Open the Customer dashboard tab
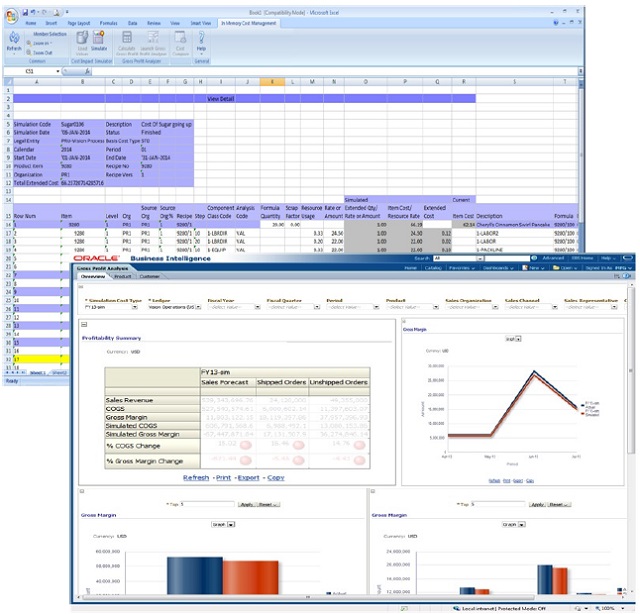This screenshot has height=614, width=640. [x=149, y=276]
